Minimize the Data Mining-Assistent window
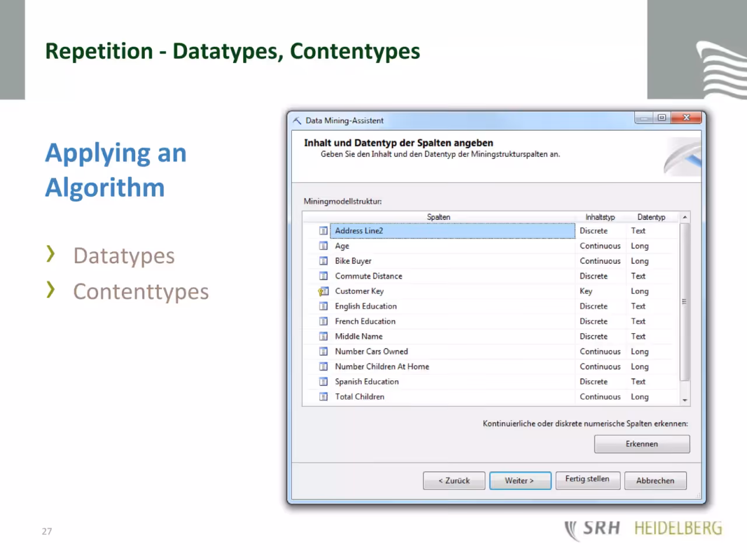The height and width of the screenshot is (560, 747). pyautogui.click(x=644, y=118)
